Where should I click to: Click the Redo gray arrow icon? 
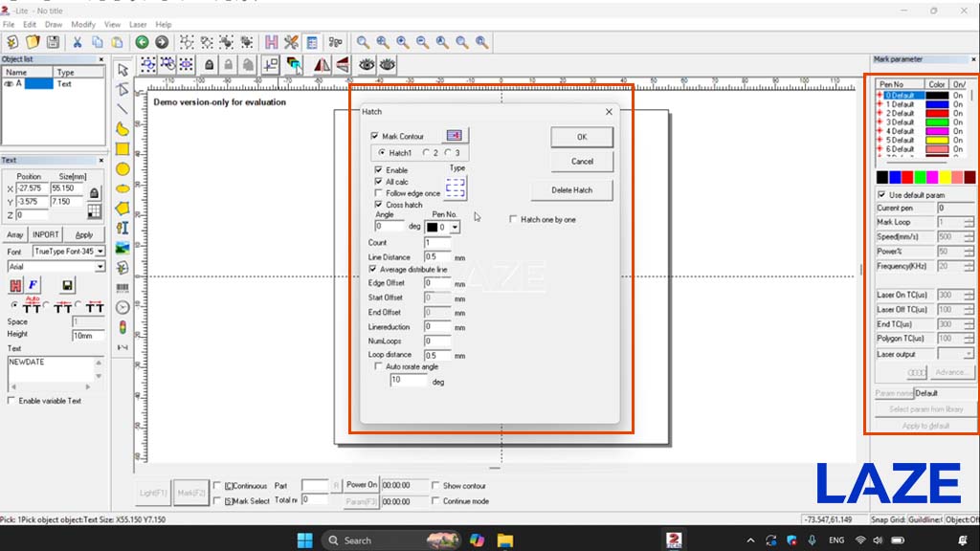[x=162, y=42]
